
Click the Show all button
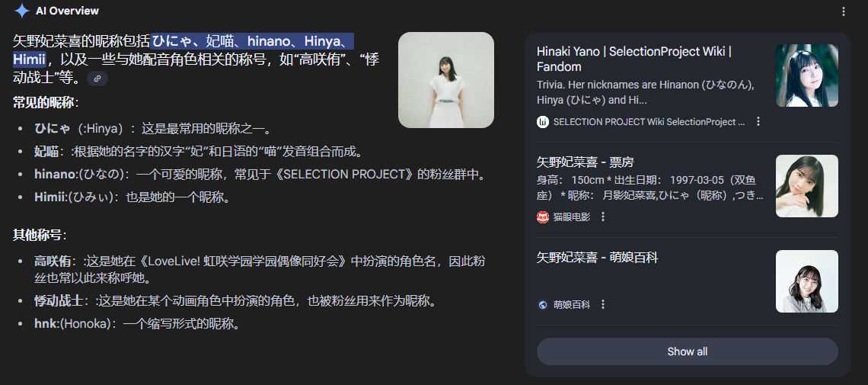(x=687, y=351)
